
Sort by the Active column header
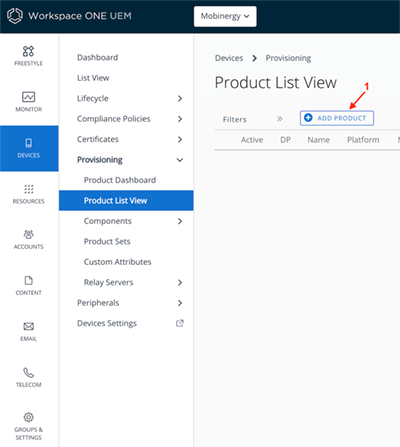tap(252, 140)
